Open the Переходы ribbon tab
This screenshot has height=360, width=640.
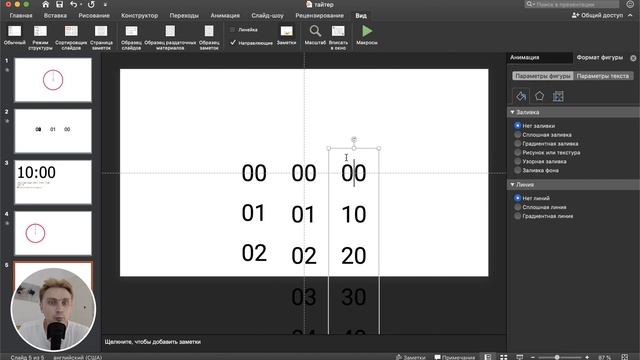pos(184,16)
